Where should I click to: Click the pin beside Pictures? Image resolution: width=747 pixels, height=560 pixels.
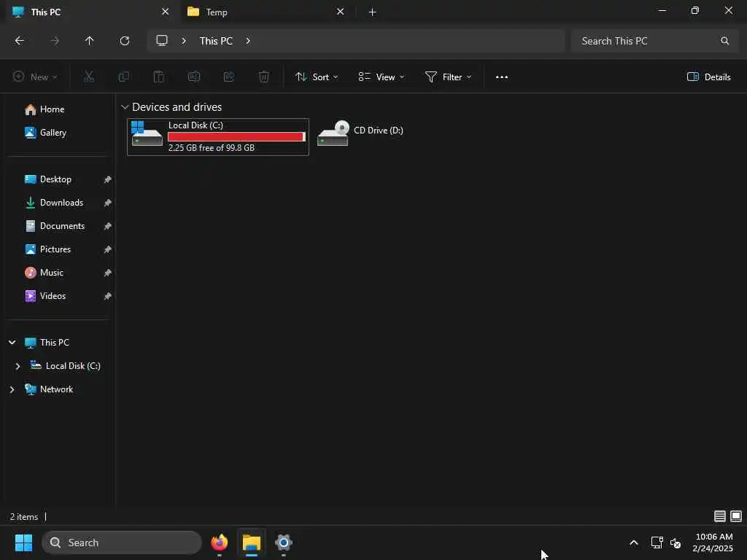click(x=108, y=249)
